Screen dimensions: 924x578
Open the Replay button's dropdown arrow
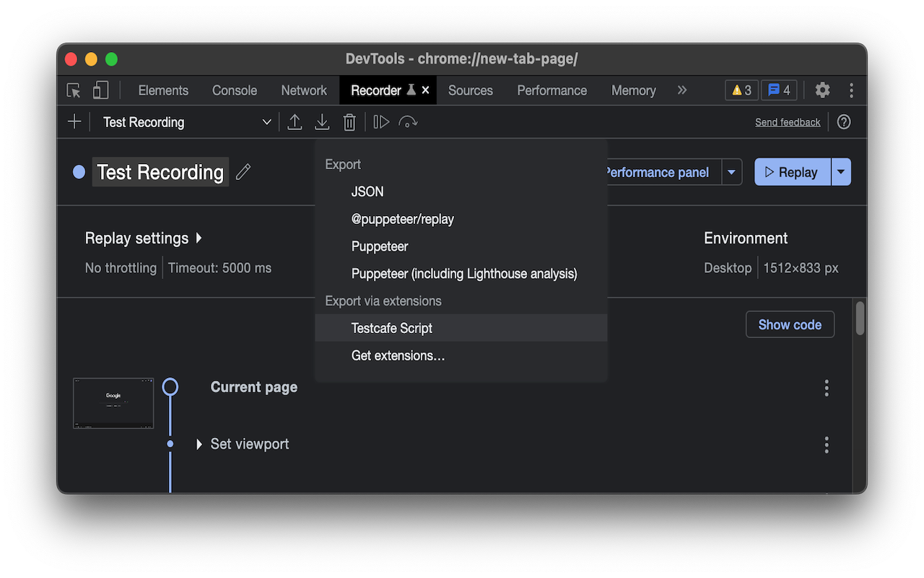(840, 172)
